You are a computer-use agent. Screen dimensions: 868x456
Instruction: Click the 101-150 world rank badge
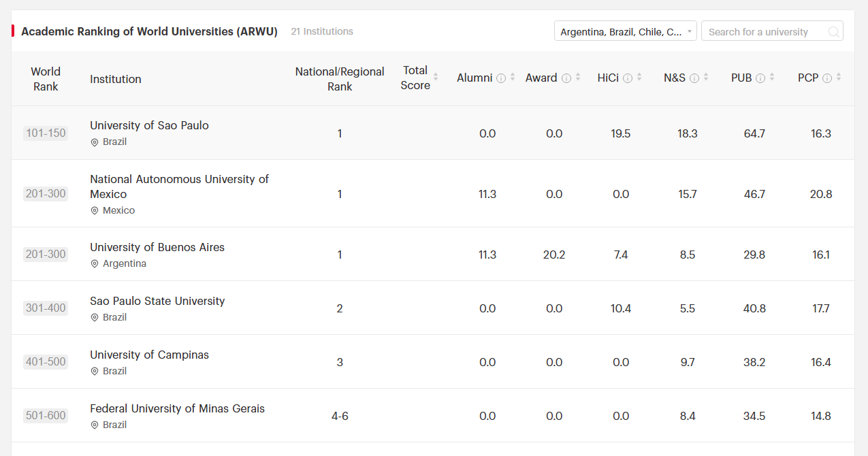coord(46,133)
